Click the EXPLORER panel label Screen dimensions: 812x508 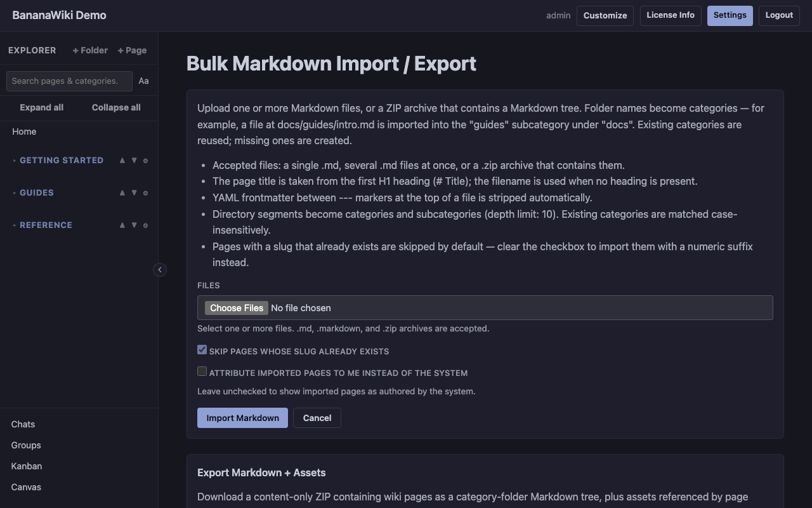(32, 50)
